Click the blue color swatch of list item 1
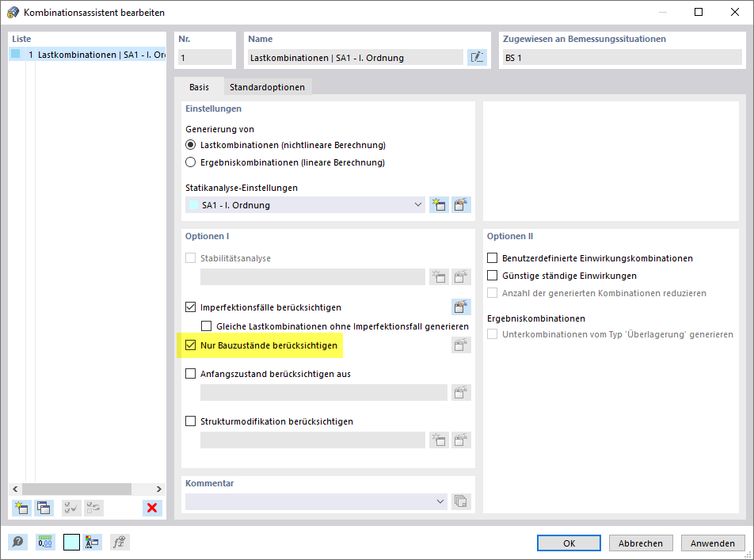 tap(16, 54)
